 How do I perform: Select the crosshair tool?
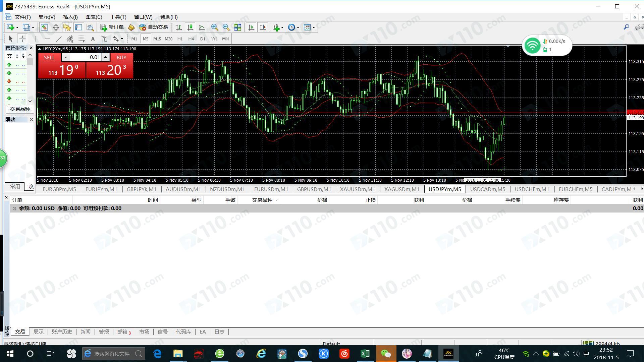(x=22, y=39)
